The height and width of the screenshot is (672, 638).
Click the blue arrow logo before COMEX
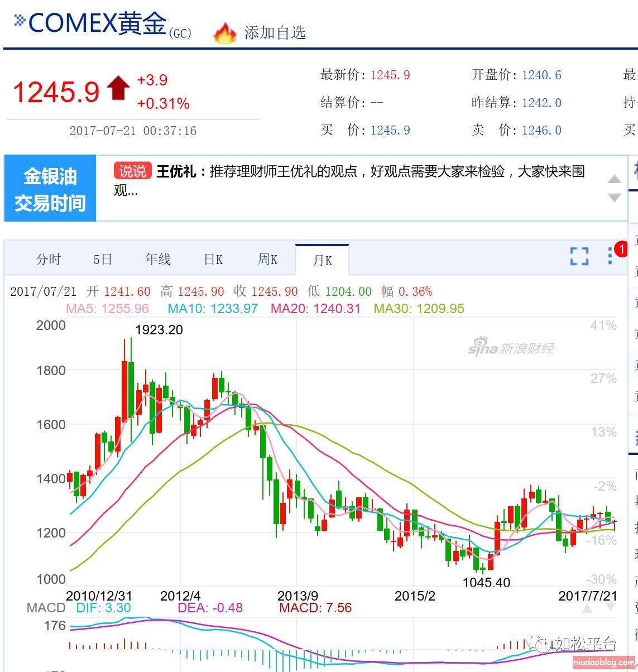[x=20, y=21]
